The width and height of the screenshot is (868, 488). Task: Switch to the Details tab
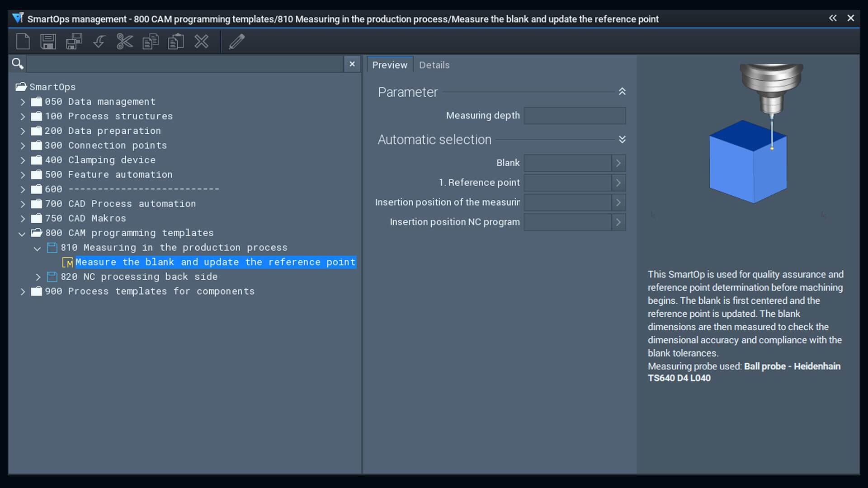coord(434,65)
